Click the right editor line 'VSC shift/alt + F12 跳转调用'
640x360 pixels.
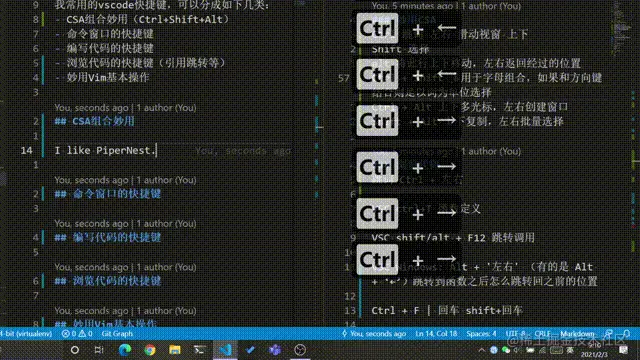pyautogui.click(x=453, y=238)
